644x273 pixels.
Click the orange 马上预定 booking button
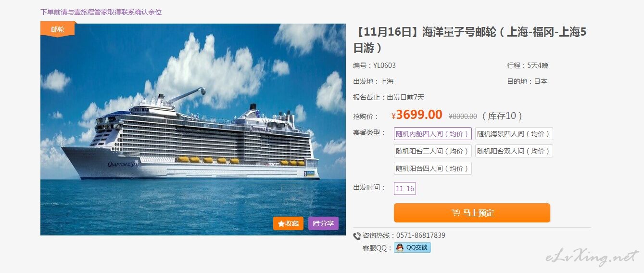tap(472, 213)
